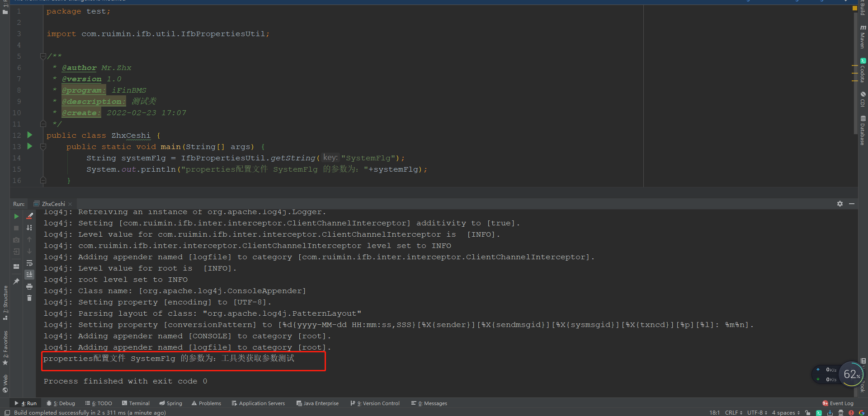The image size is (868, 416).
Task: Open the Web side panel
Action: pos(5,383)
